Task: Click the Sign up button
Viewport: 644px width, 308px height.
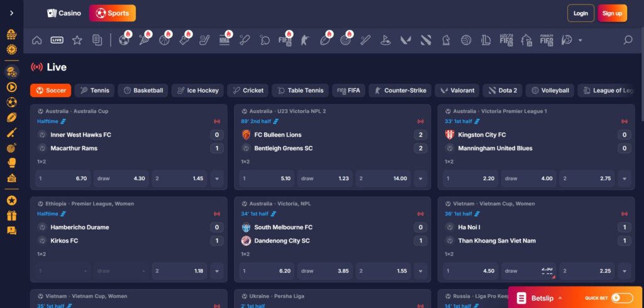Action: (611, 13)
